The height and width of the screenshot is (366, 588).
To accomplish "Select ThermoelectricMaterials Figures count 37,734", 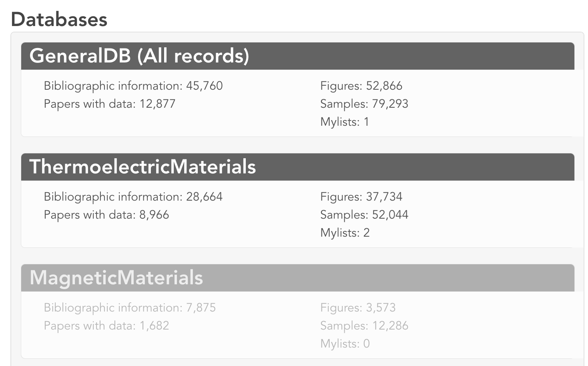I will tap(361, 197).
